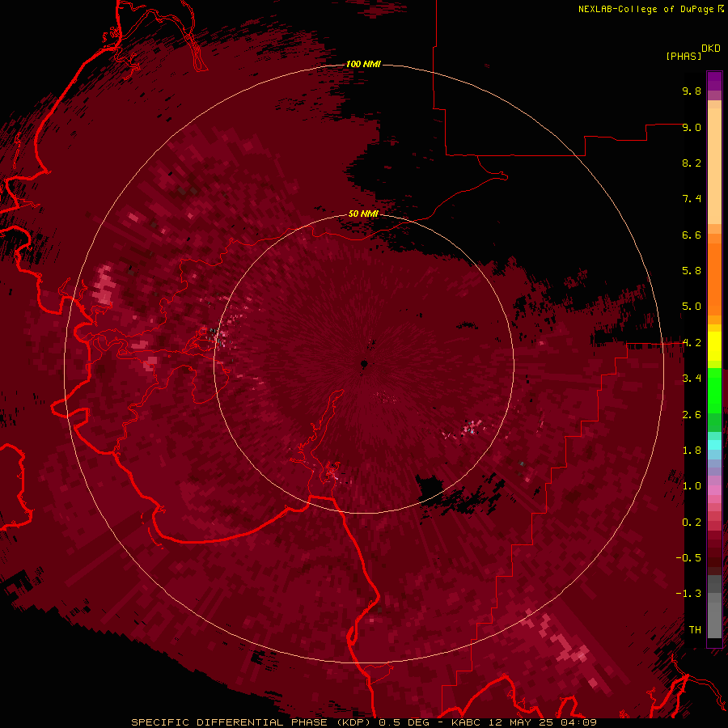Click the 6.6 legend value

(x=692, y=235)
